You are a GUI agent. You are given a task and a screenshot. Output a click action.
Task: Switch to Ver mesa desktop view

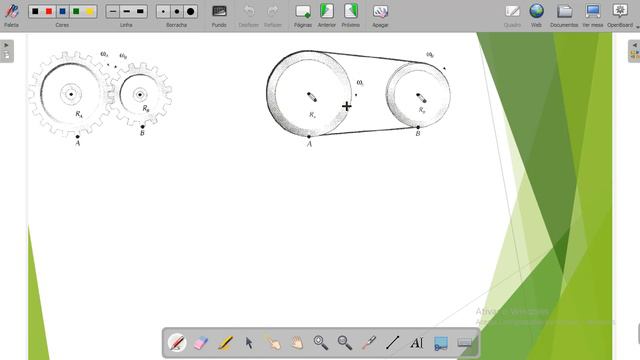[x=593, y=15]
